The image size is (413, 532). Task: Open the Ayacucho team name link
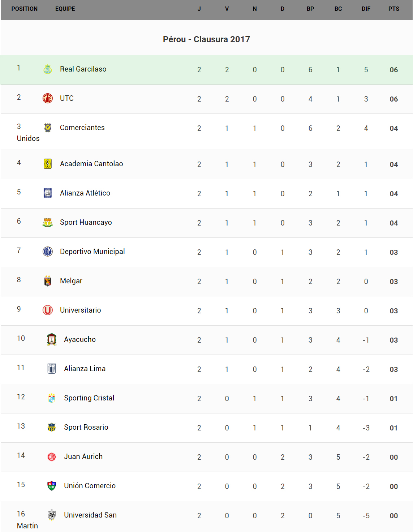[x=80, y=339]
